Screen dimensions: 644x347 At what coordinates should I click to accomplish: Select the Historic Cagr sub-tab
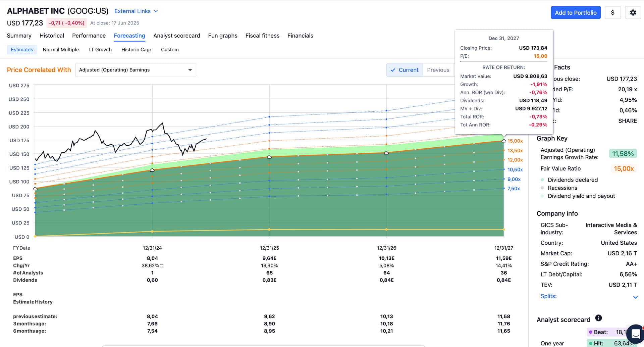click(136, 50)
